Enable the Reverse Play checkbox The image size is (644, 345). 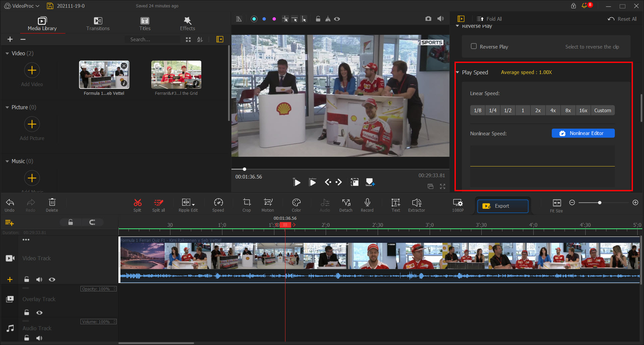474,47
